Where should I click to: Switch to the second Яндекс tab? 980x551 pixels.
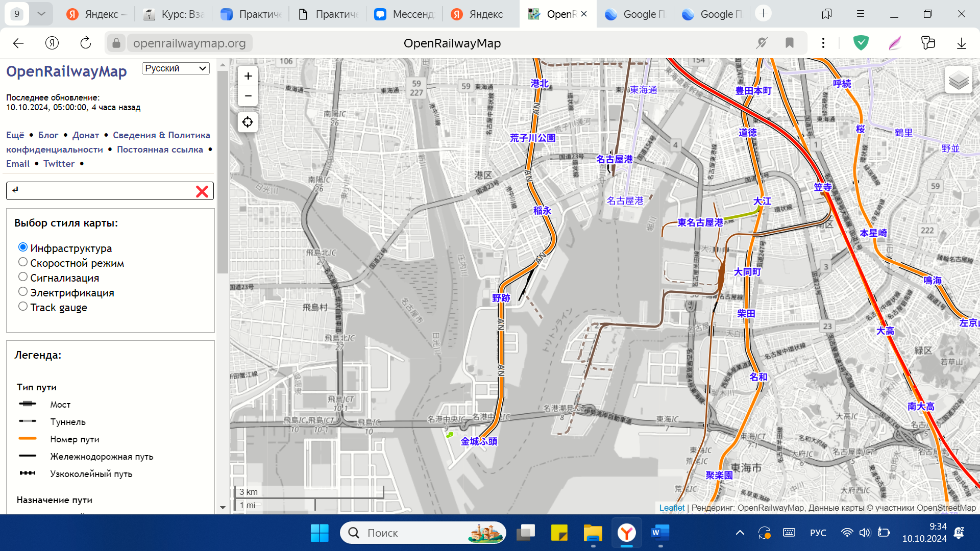pyautogui.click(x=481, y=14)
